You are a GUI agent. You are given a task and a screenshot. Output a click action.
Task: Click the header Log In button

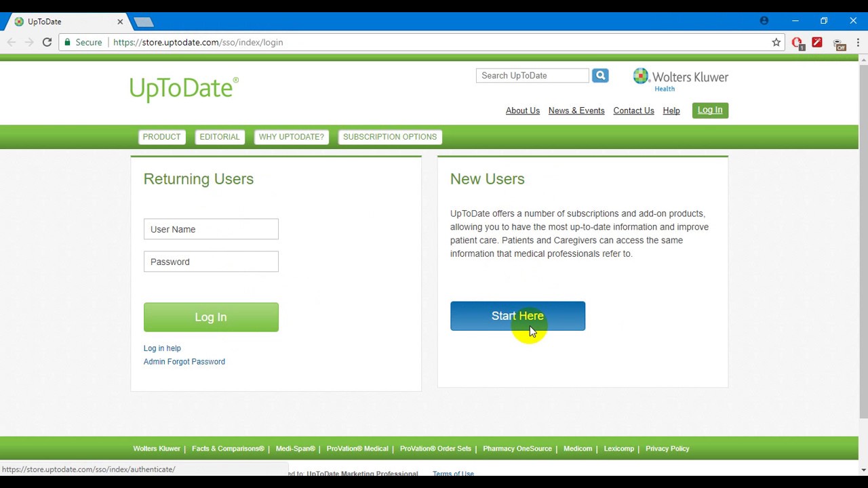[x=710, y=110]
